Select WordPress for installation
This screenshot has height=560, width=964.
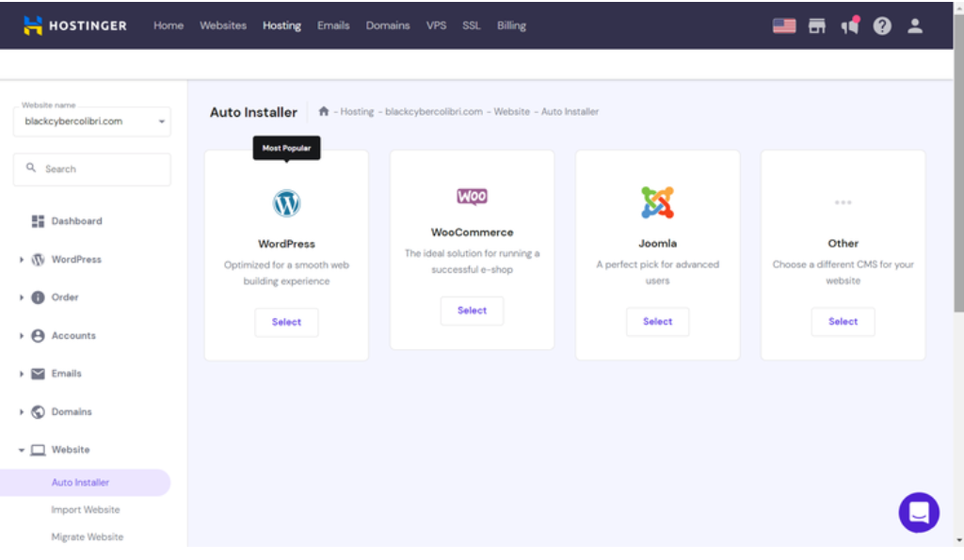coord(286,322)
